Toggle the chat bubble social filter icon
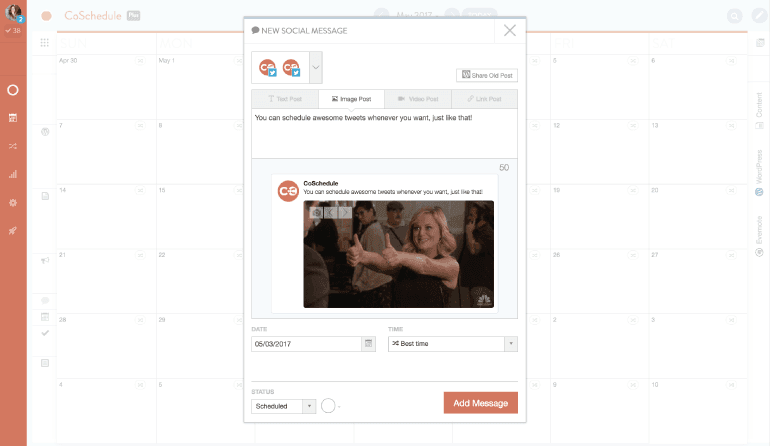The width and height of the screenshot is (770, 446). pos(45,300)
